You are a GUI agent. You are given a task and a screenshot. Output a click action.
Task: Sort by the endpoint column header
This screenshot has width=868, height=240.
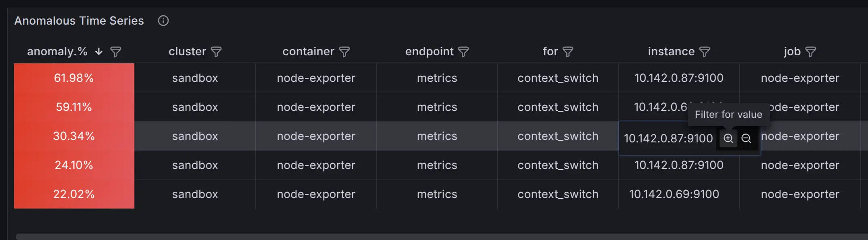(x=429, y=52)
